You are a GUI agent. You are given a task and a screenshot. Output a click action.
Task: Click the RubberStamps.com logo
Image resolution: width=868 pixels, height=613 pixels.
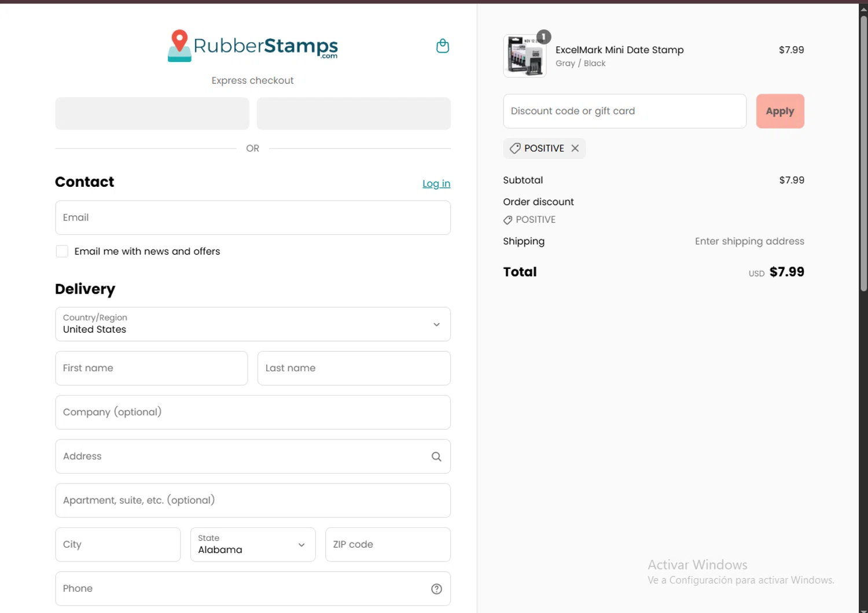tap(253, 46)
